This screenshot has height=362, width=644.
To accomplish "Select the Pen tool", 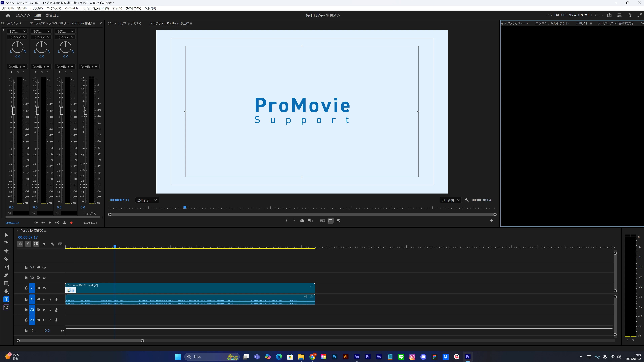I will click(x=6, y=275).
